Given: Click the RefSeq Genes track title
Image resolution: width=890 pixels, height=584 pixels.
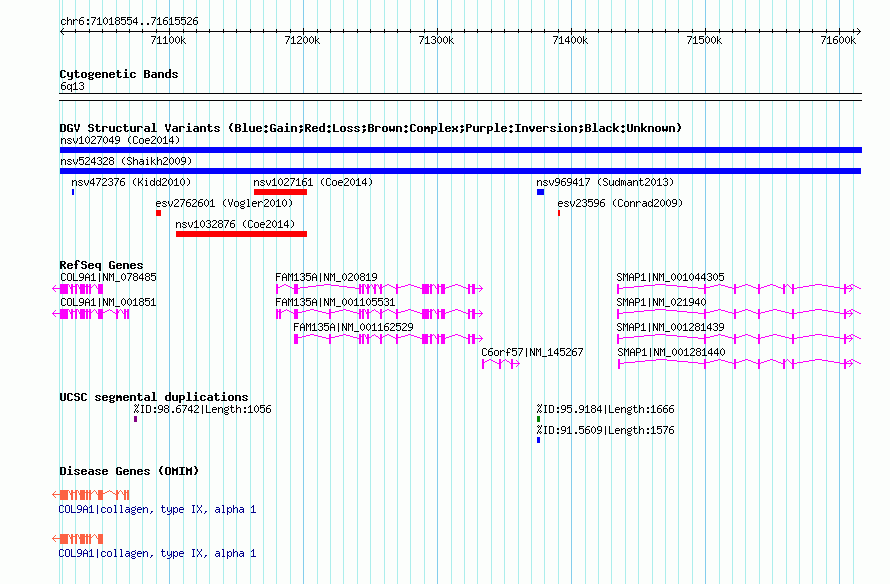Looking at the screenshot, I should point(101,265).
